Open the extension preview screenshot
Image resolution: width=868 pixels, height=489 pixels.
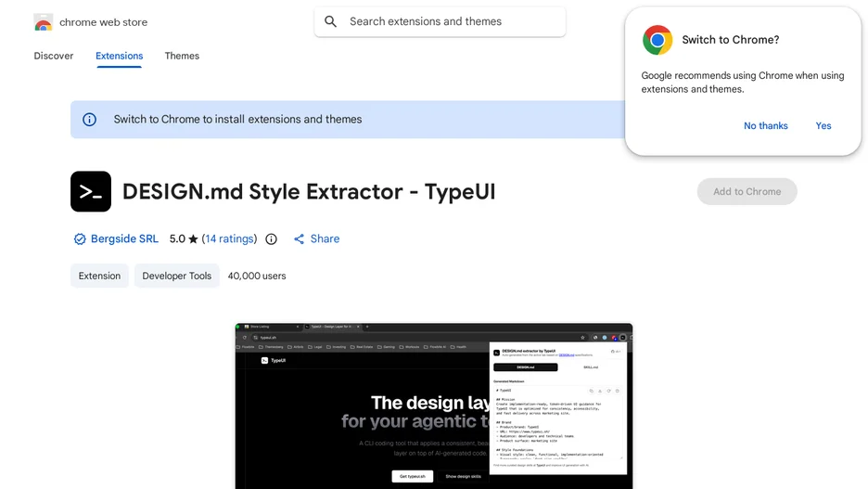pyautogui.click(x=434, y=405)
